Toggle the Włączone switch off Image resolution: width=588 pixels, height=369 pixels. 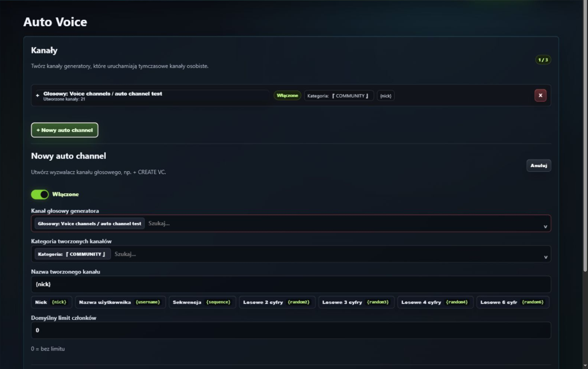[40, 194]
